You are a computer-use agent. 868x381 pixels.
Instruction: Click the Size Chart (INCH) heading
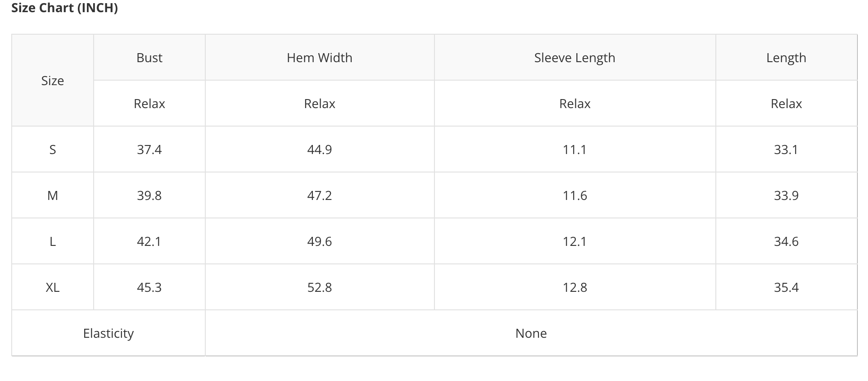pyautogui.click(x=64, y=8)
